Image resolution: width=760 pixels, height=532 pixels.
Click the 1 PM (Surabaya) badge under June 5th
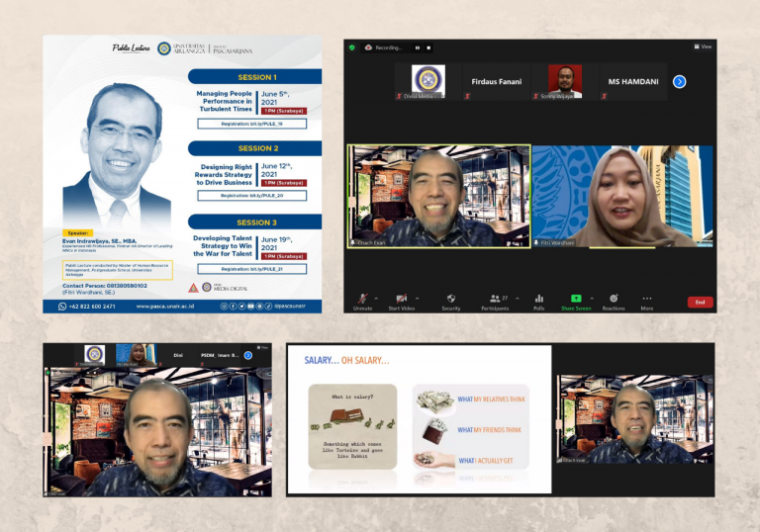click(x=284, y=111)
